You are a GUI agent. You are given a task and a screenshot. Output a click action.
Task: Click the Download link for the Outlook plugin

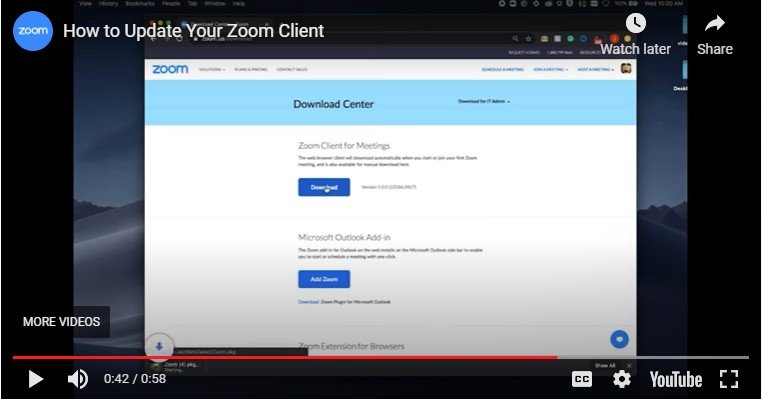308,302
